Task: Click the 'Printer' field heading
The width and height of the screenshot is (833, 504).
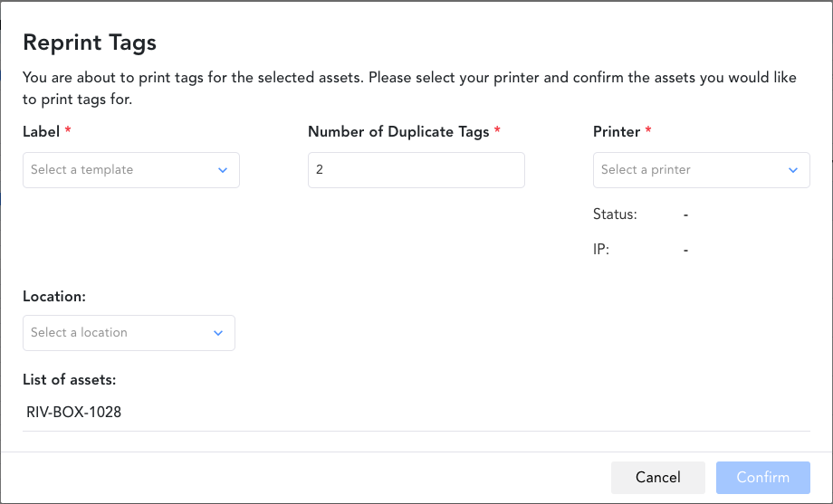Action: 617,132
